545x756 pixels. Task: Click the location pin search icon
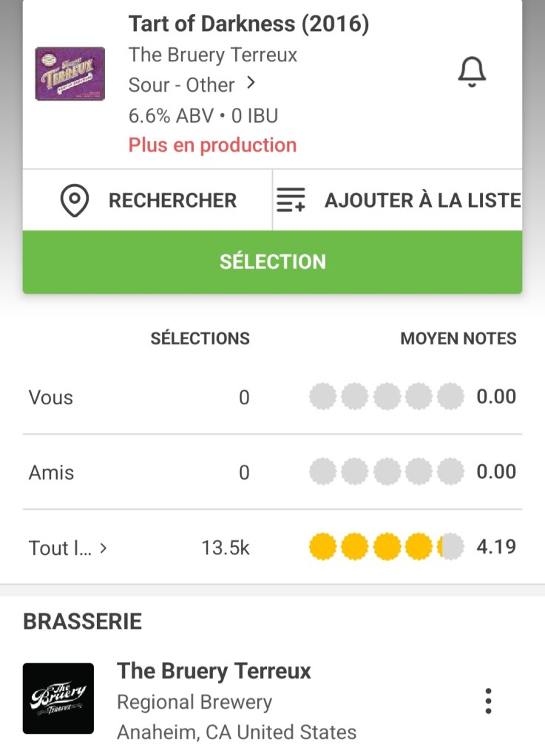(75, 200)
